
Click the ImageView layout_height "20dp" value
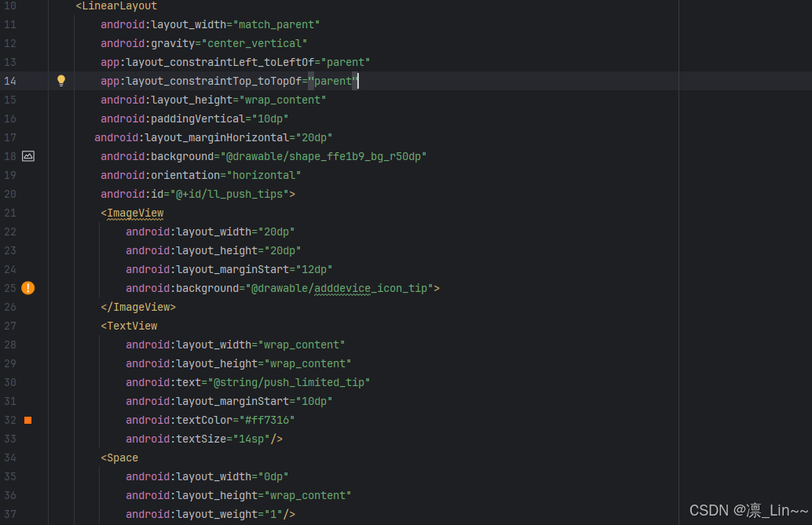click(282, 250)
